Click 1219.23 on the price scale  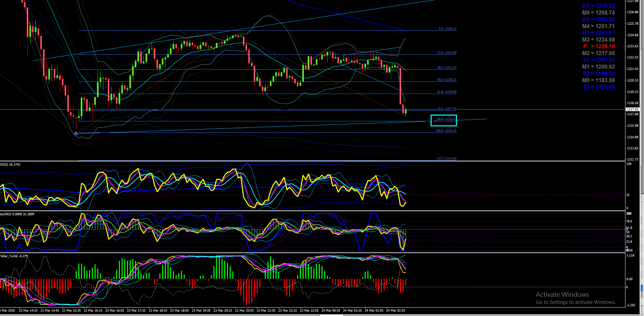tap(633, 92)
